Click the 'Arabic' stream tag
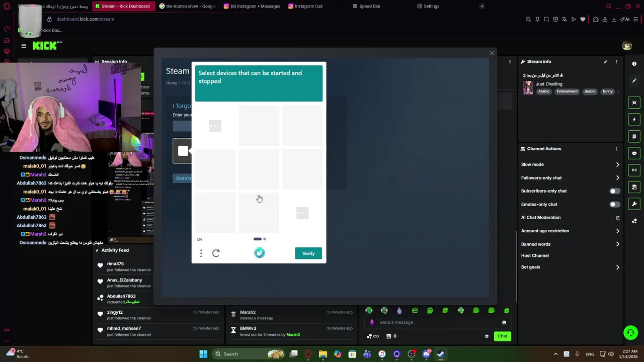The height and width of the screenshot is (362, 644). click(x=544, y=92)
